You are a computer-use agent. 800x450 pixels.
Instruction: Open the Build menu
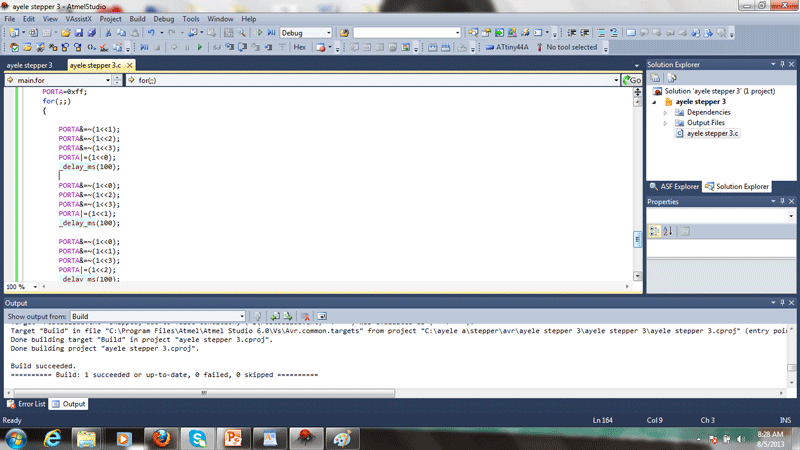click(137, 19)
